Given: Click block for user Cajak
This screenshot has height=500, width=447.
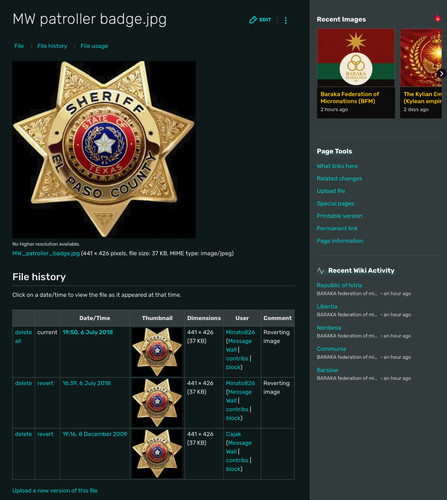Looking at the screenshot, I should tap(233, 469).
